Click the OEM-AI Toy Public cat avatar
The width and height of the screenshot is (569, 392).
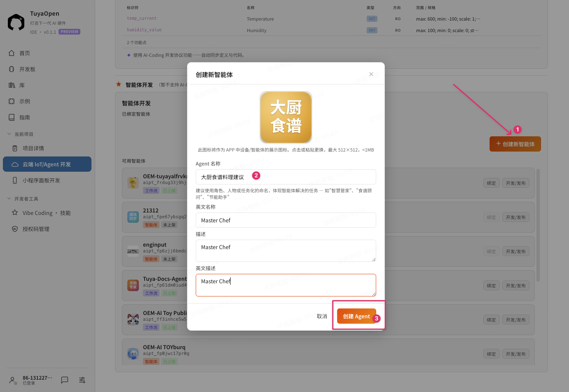pyautogui.click(x=133, y=320)
